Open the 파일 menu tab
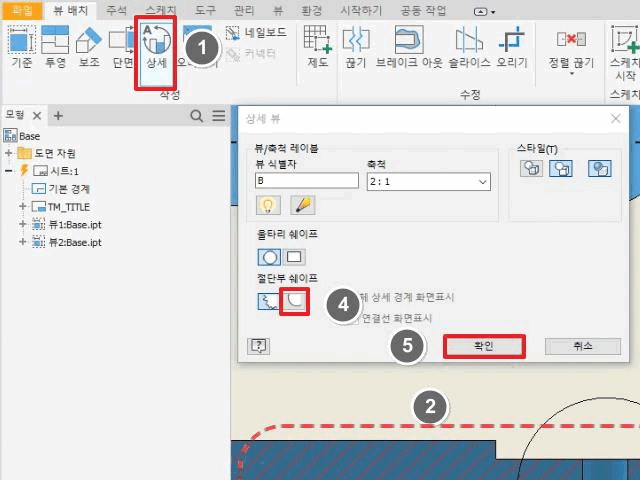This screenshot has height=480, width=640. [x=22, y=10]
